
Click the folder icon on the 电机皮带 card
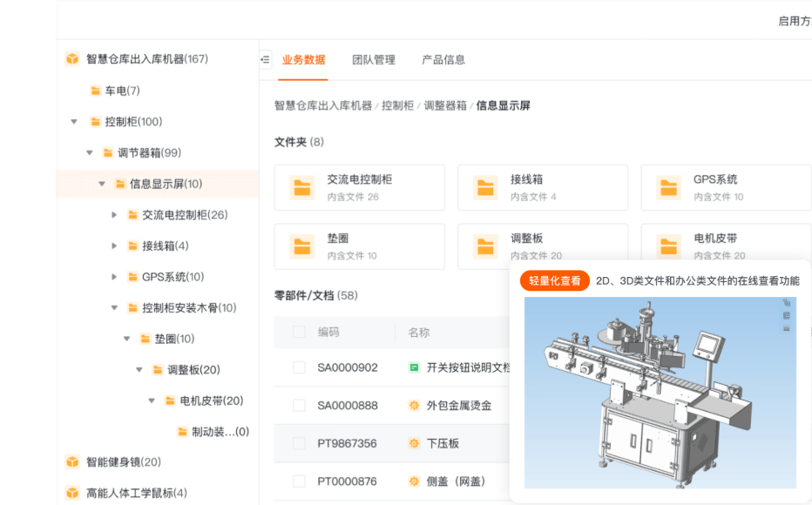click(x=668, y=246)
